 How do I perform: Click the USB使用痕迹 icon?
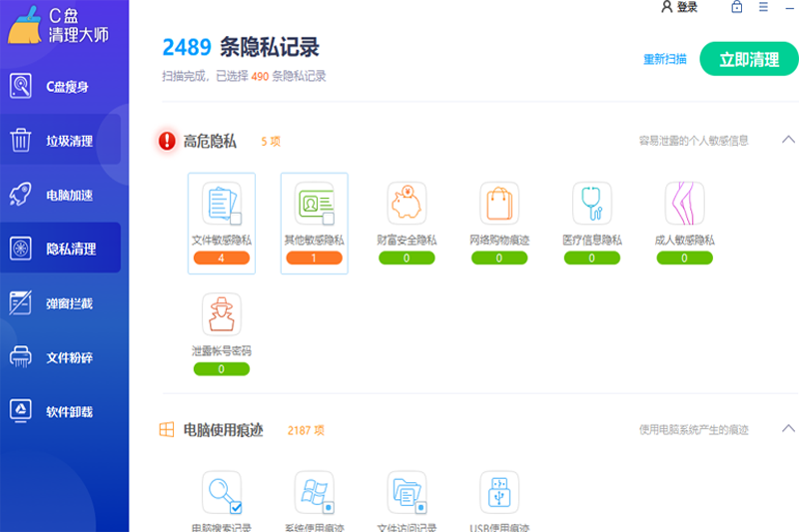click(x=499, y=492)
